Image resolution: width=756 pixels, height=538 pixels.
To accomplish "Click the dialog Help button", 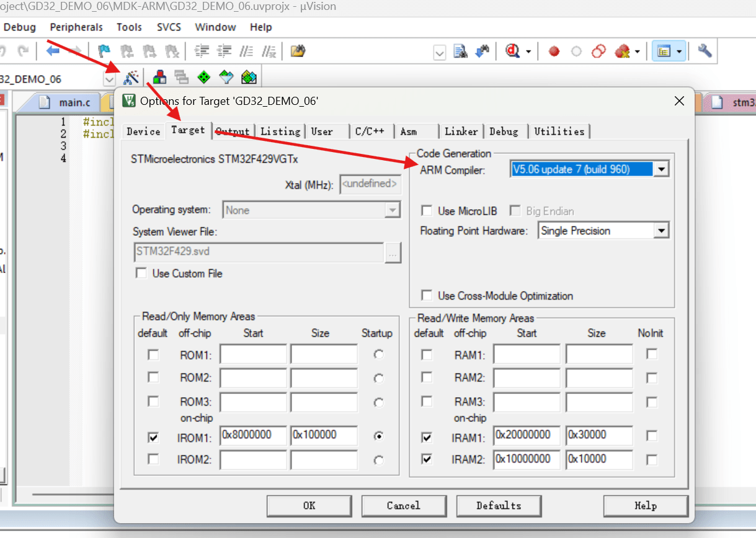I will 646,506.
